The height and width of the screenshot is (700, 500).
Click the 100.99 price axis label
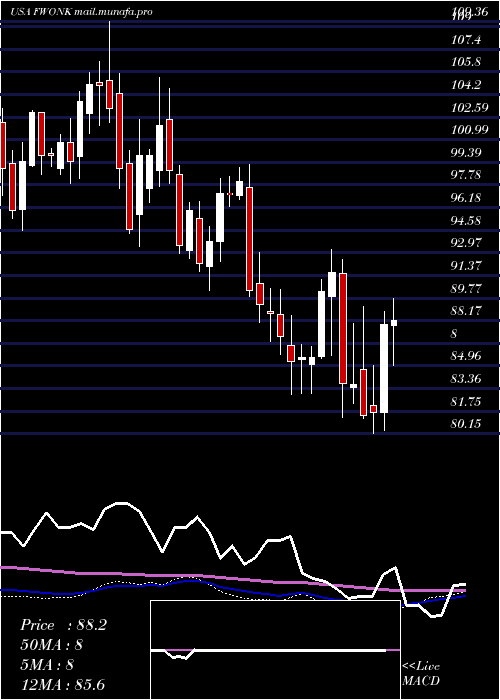click(469, 130)
